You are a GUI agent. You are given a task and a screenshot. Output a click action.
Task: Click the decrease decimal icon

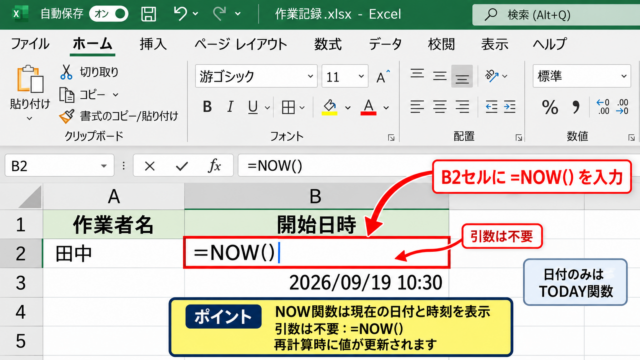(x=622, y=107)
